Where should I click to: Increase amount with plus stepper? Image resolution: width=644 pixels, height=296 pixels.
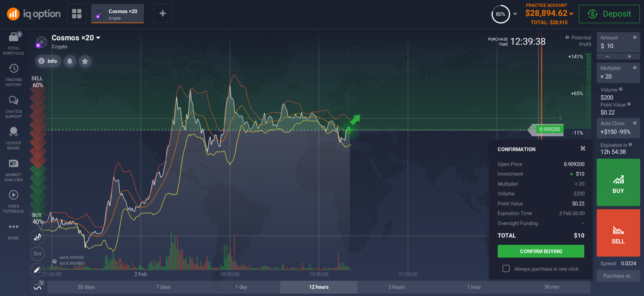(x=630, y=56)
